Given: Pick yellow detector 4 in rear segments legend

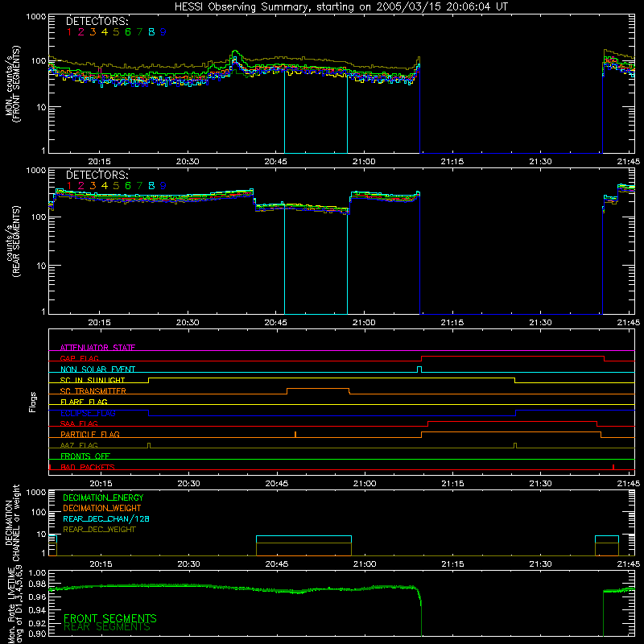Looking at the screenshot, I should tap(105, 186).
